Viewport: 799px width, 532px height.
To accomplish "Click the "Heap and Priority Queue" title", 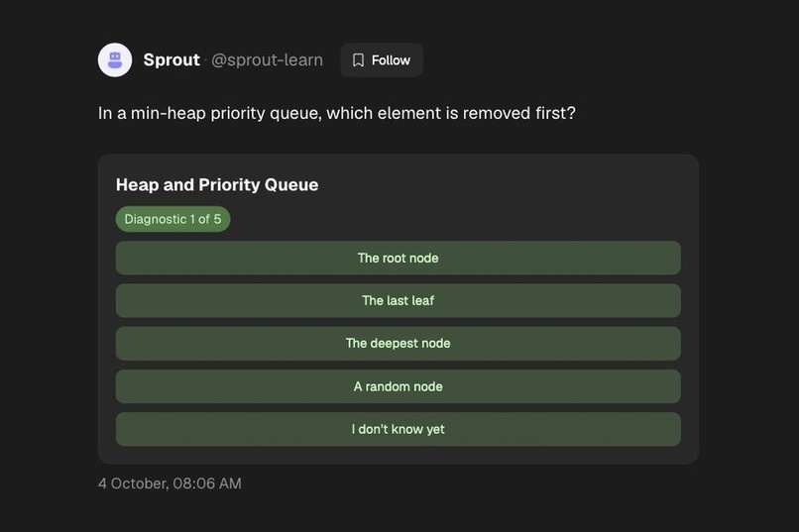I will 217,185.
